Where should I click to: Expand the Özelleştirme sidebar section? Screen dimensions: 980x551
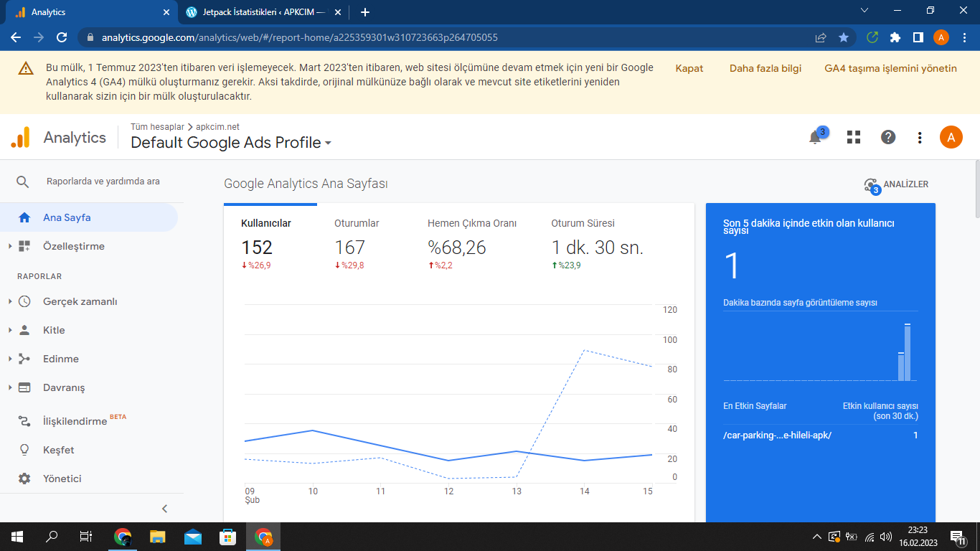pyautogui.click(x=10, y=246)
